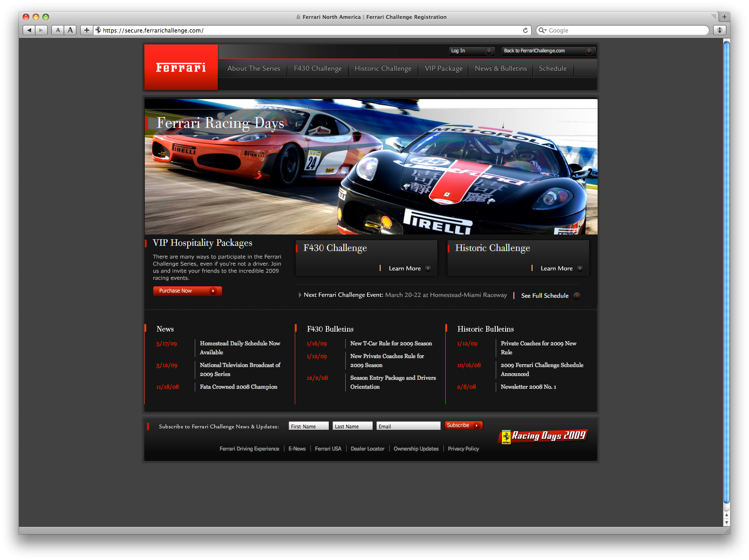Open E-News footer link

pyautogui.click(x=297, y=449)
